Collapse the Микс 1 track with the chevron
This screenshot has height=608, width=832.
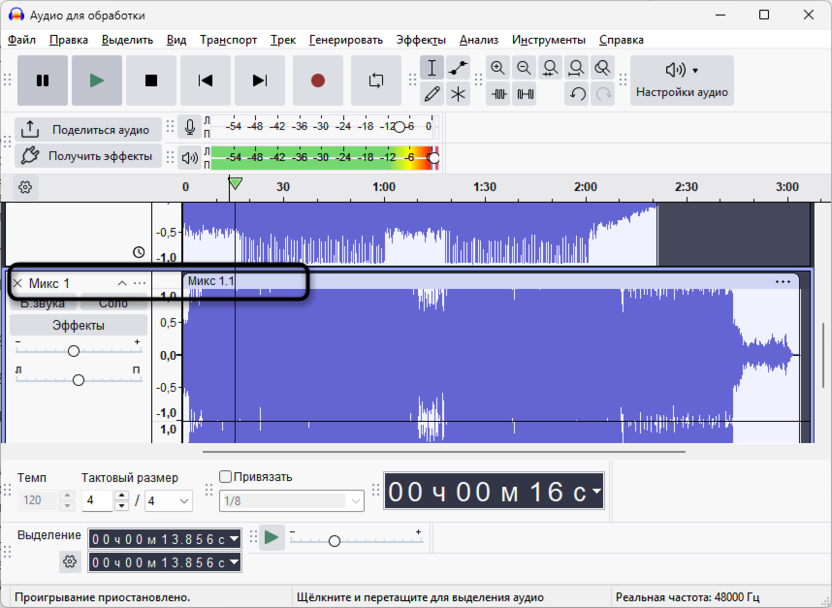(x=122, y=284)
